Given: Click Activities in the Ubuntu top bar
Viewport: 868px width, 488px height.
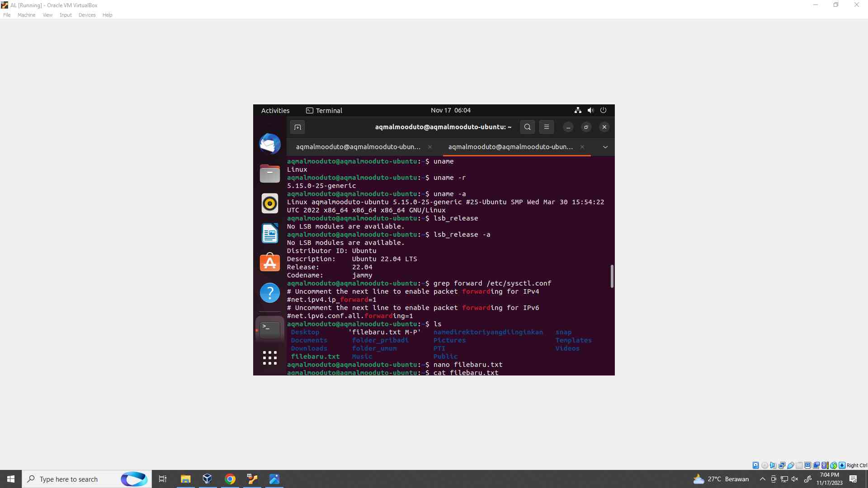Looking at the screenshot, I should point(275,110).
